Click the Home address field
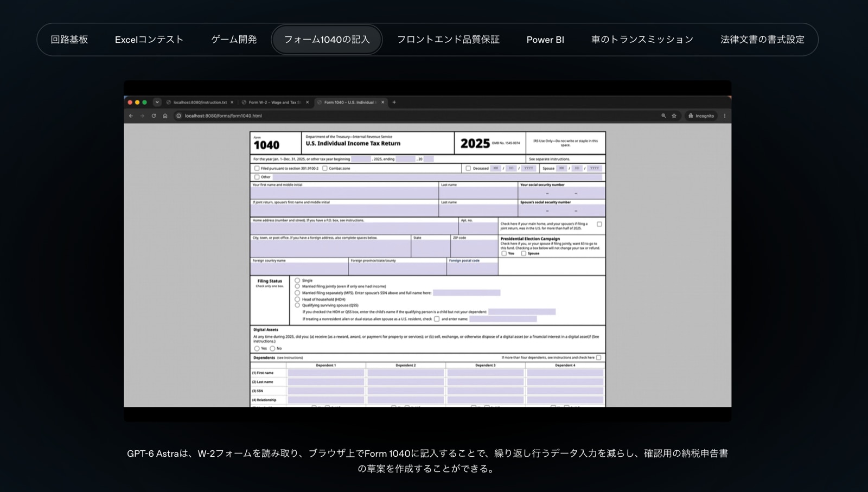This screenshot has width=868, height=492. pyautogui.click(x=354, y=228)
